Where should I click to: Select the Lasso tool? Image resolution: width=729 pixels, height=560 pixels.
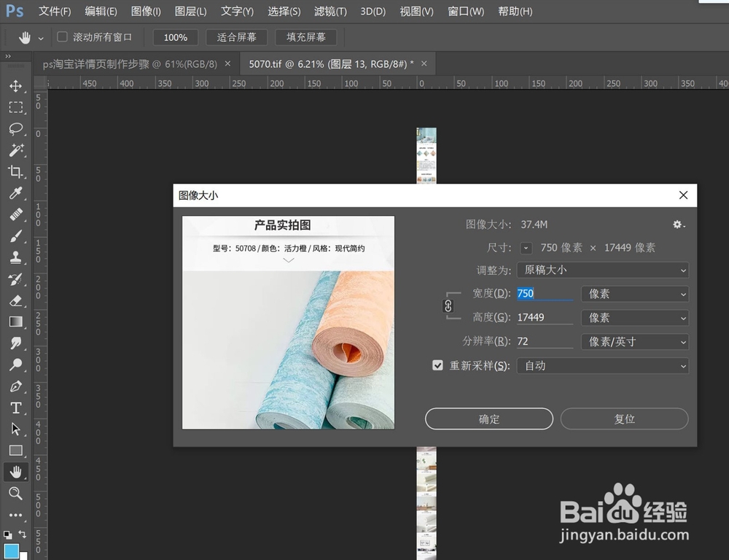click(x=16, y=130)
